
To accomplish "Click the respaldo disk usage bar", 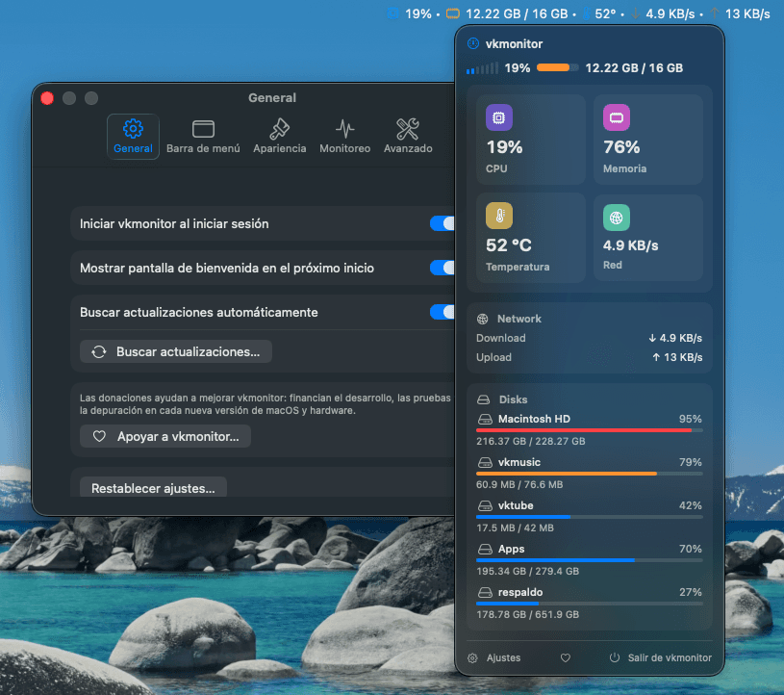I will (x=590, y=604).
